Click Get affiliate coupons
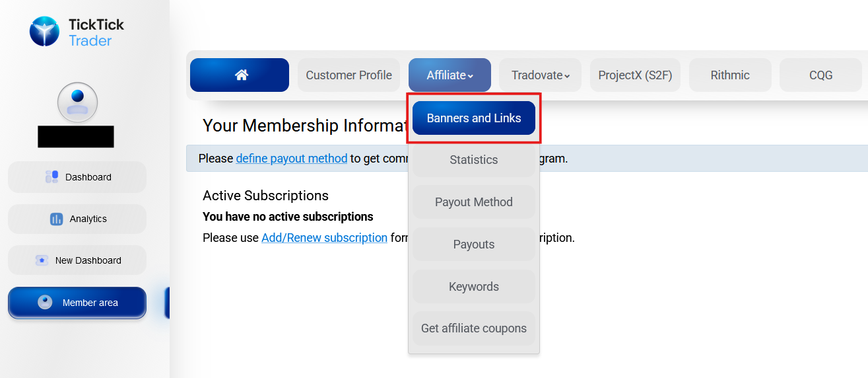The height and width of the screenshot is (378, 868). pyautogui.click(x=474, y=328)
